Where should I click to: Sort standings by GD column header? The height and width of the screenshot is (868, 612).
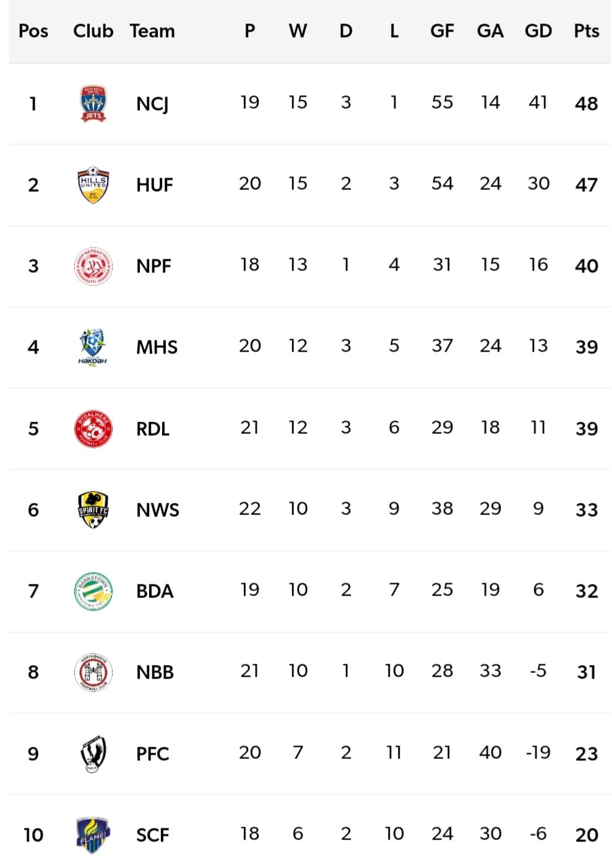coord(538,31)
